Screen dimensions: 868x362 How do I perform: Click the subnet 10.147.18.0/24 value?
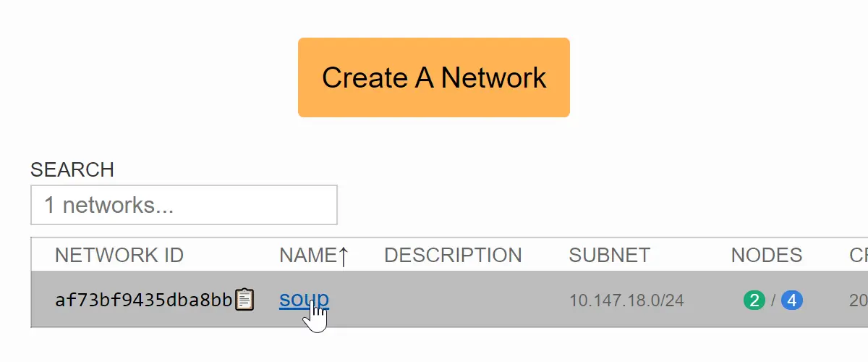[x=626, y=300]
